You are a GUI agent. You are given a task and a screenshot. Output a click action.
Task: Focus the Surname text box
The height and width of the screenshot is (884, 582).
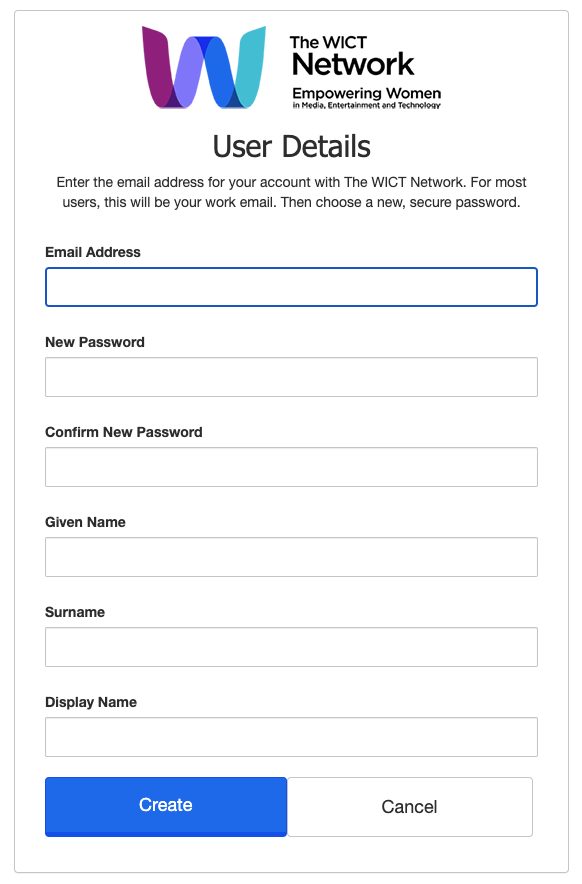click(x=292, y=647)
